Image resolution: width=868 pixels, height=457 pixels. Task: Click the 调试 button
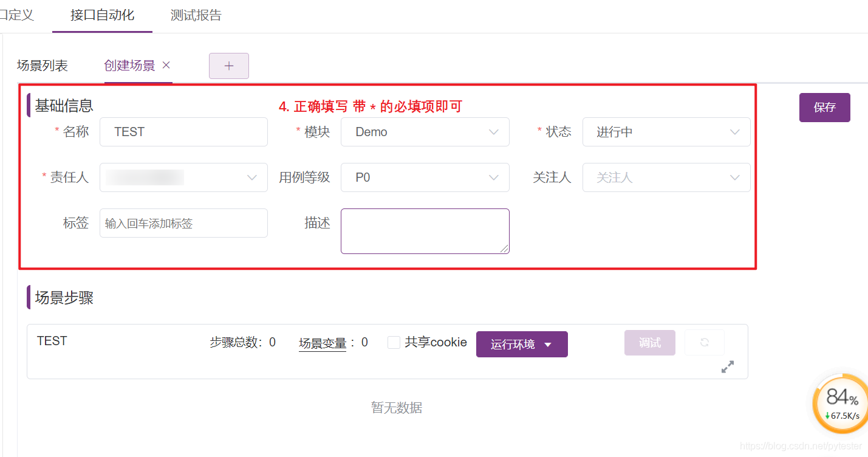click(x=649, y=343)
